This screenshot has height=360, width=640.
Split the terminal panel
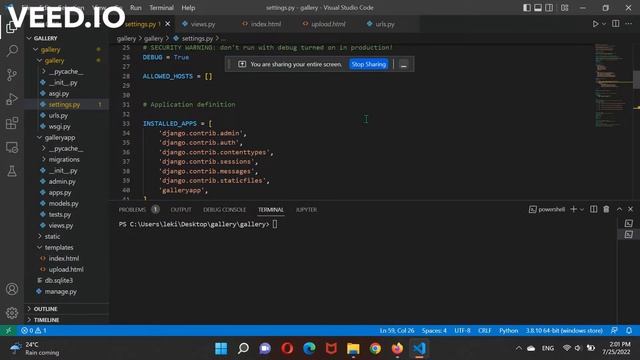pos(593,209)
